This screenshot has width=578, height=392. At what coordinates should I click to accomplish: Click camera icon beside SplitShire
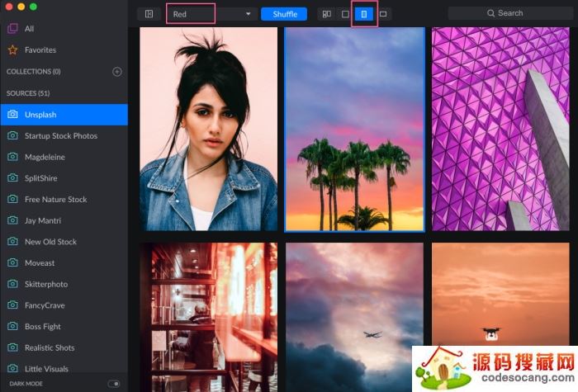click(x=12, y=177)
